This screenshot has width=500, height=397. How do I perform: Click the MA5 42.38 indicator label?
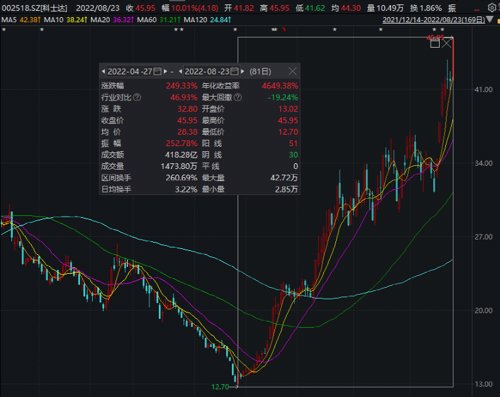(x=21, y=20)
